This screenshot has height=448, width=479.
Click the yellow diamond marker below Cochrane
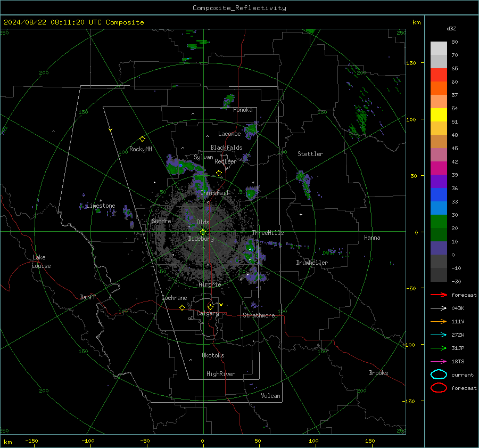click(x=183, y=307)
